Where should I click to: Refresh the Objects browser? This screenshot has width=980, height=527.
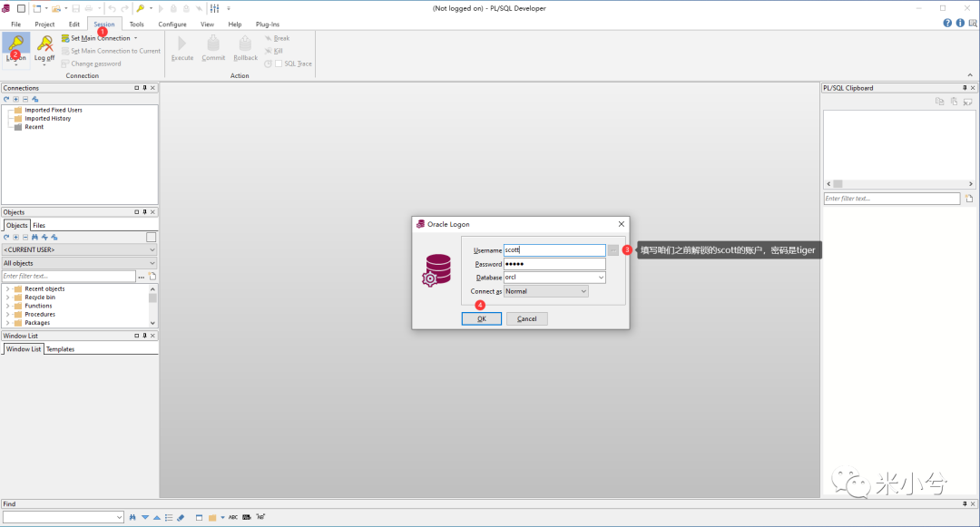click(6, 238)
